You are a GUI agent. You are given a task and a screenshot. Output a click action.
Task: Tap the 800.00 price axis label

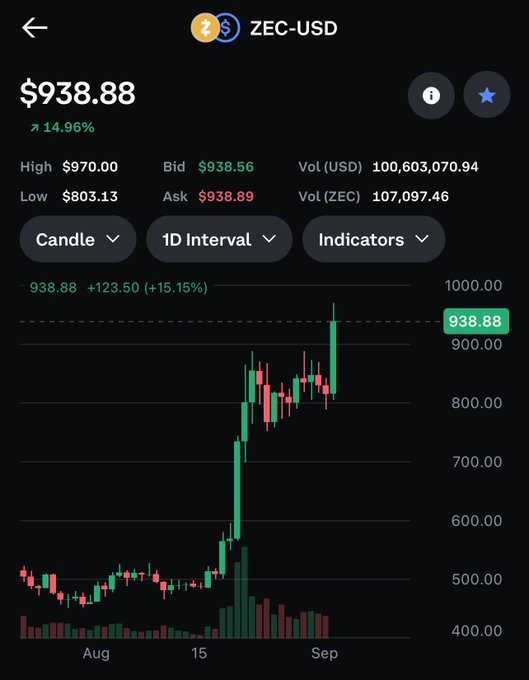(477, 403)
